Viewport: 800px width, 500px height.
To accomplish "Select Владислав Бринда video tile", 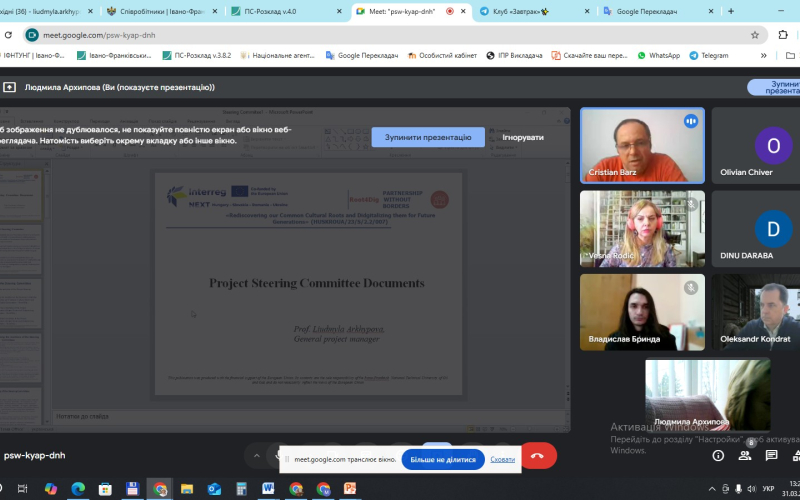I will tap(642, 312).
